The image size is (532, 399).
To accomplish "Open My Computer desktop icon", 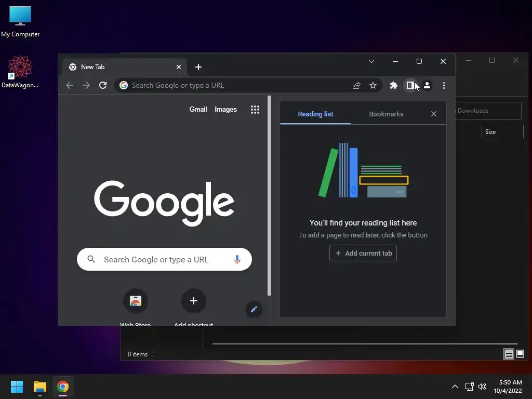I will pyautogui.click(x=20, y=22).
